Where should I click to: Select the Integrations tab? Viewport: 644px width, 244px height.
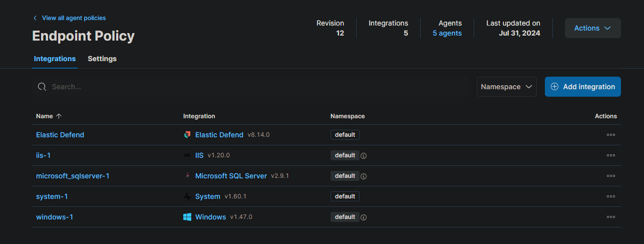(55, 59)
